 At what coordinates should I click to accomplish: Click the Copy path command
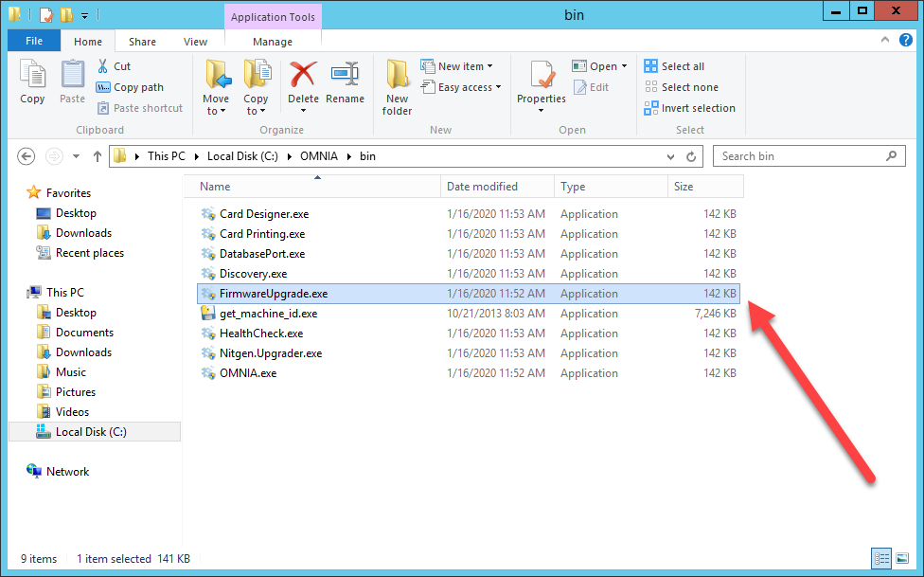(130, 87)
